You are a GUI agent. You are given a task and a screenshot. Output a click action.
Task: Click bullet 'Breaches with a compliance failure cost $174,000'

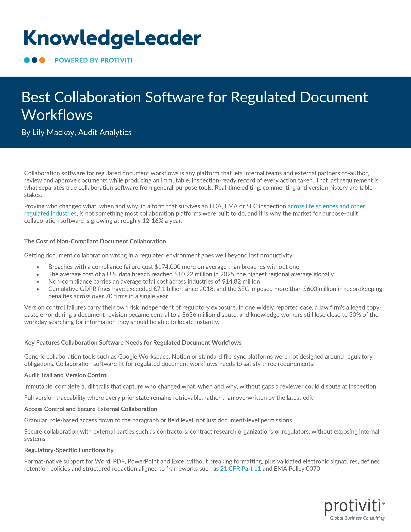[x=174, y=267]
